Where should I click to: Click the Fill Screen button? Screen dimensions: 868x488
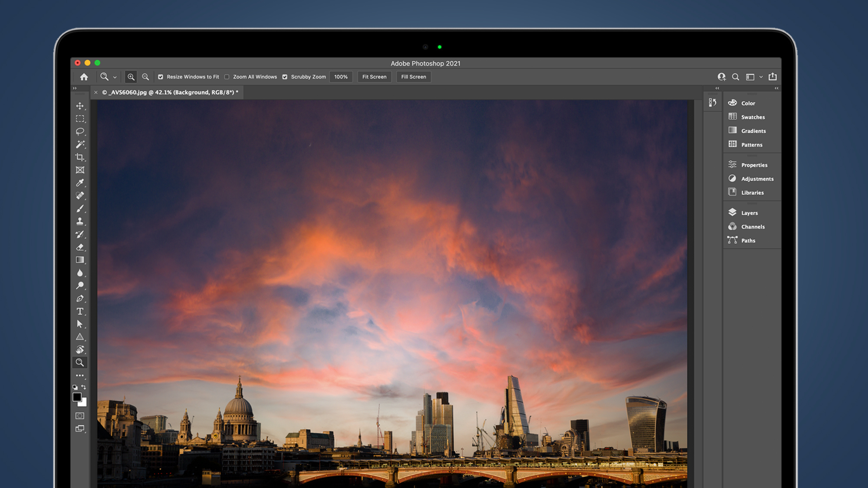(414, 77)
